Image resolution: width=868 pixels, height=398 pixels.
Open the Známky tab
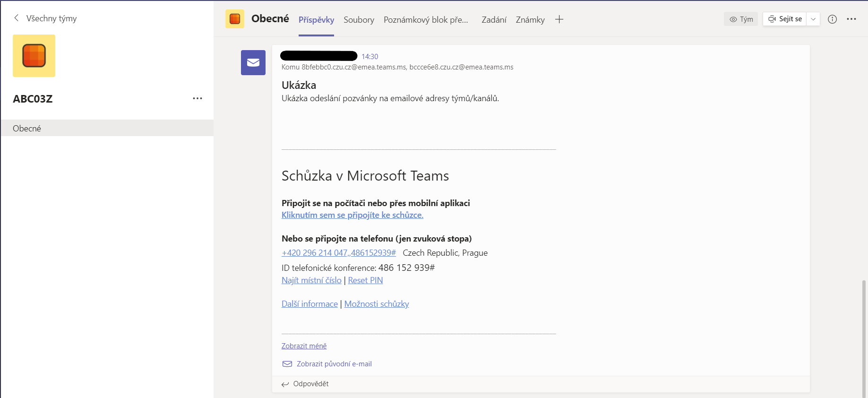[x=530, y=20]
